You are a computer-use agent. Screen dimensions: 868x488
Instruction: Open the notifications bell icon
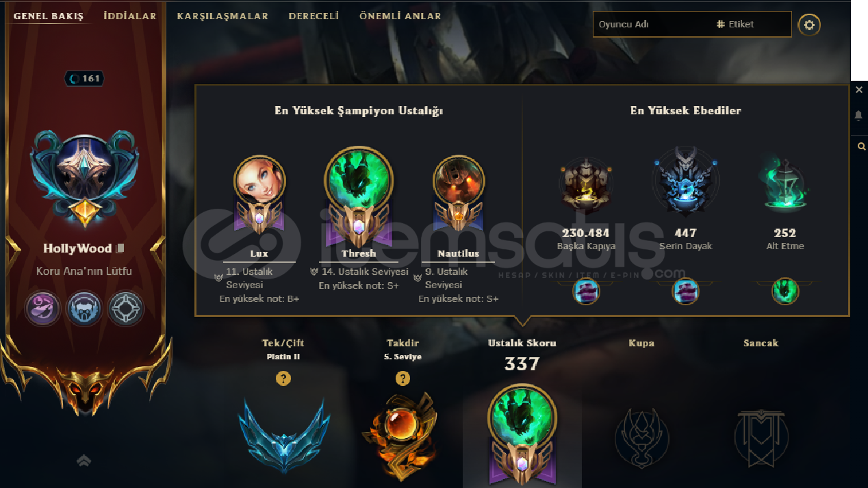tap(859, 116)
